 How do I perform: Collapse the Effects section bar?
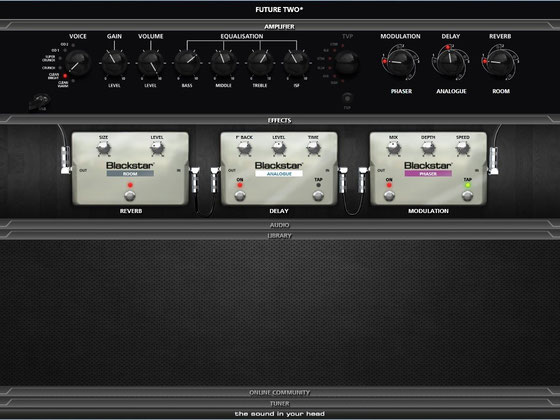(280, 120)
